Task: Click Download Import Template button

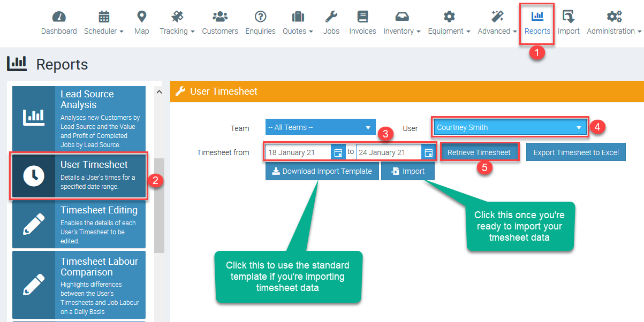Action: (322, 171)
